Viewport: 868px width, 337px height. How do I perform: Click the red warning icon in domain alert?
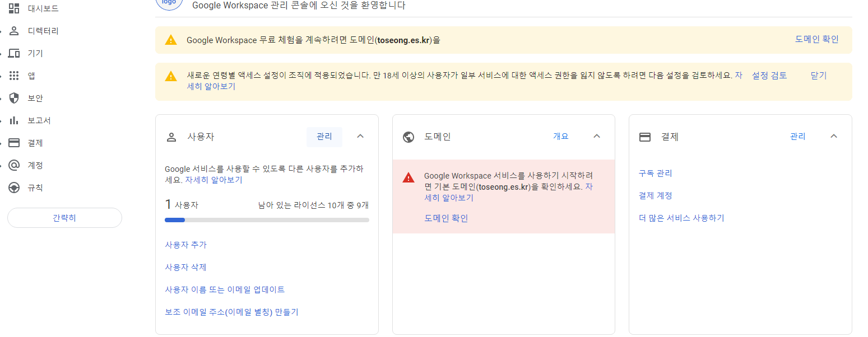click(409, 177)
